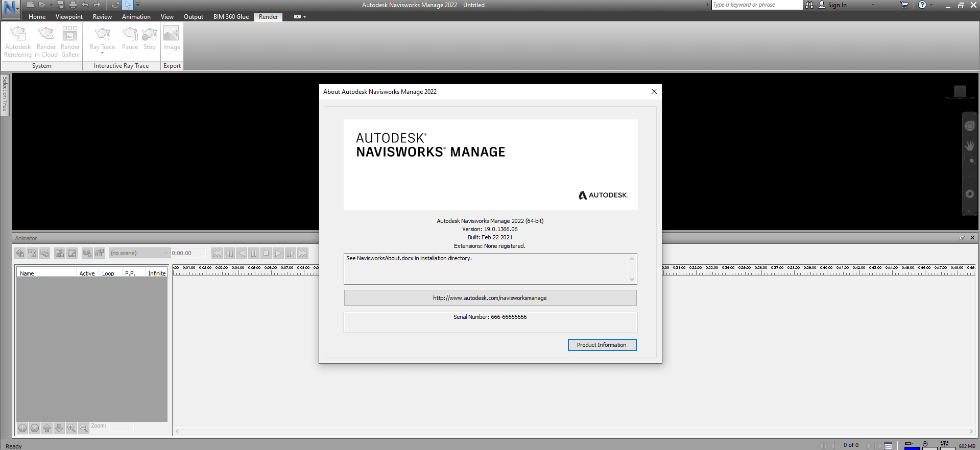Click the Animator translate animation set icon
Screen dimensions: 980x450
point(20,253)
